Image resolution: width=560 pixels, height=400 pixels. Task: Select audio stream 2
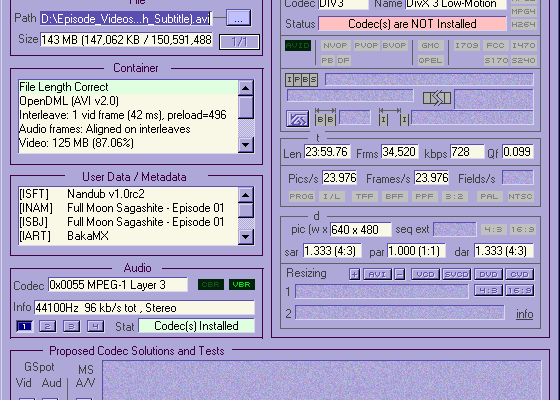point(48,326)
